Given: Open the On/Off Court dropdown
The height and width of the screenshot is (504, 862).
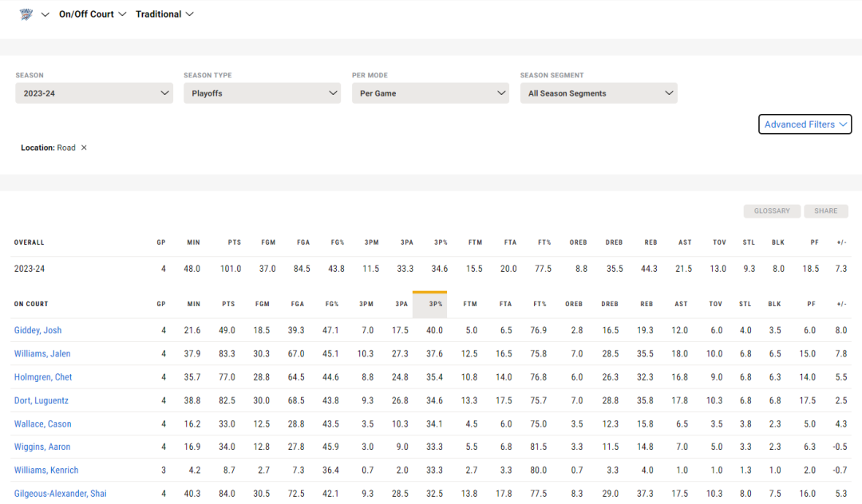Looking at the screenshot, I should pos(93,14).
